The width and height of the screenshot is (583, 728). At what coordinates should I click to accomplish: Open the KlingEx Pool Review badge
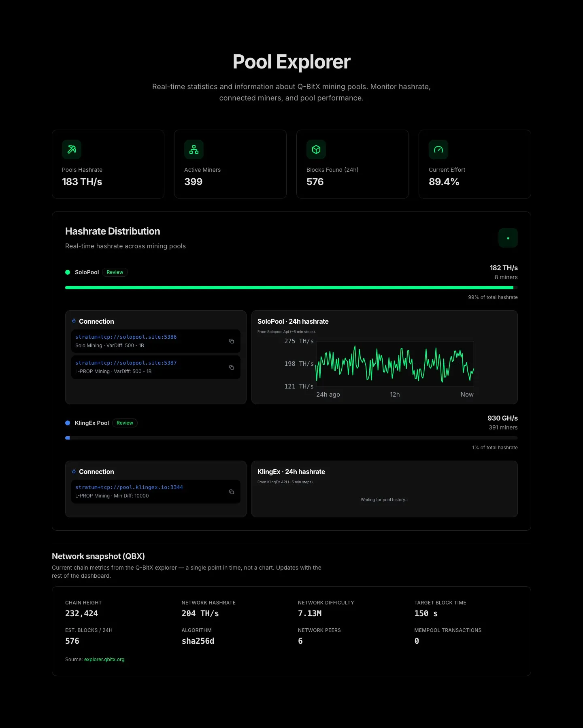125,423
